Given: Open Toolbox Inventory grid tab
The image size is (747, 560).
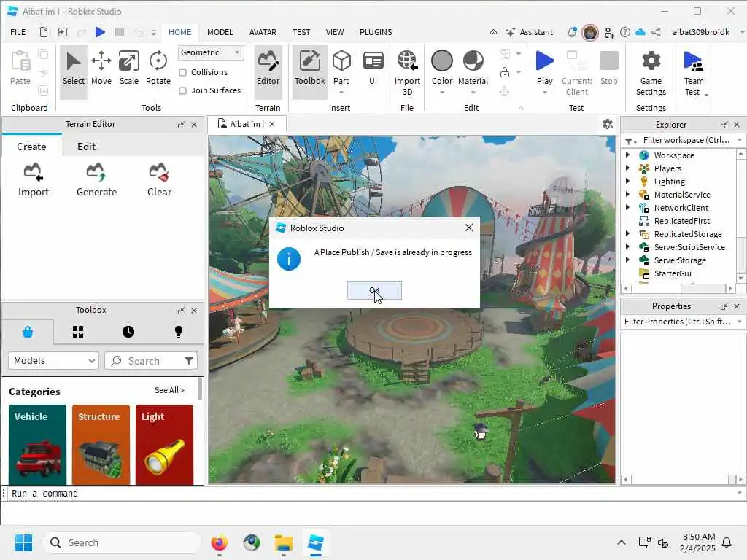Looking at the screenshot, I should 78,332.
